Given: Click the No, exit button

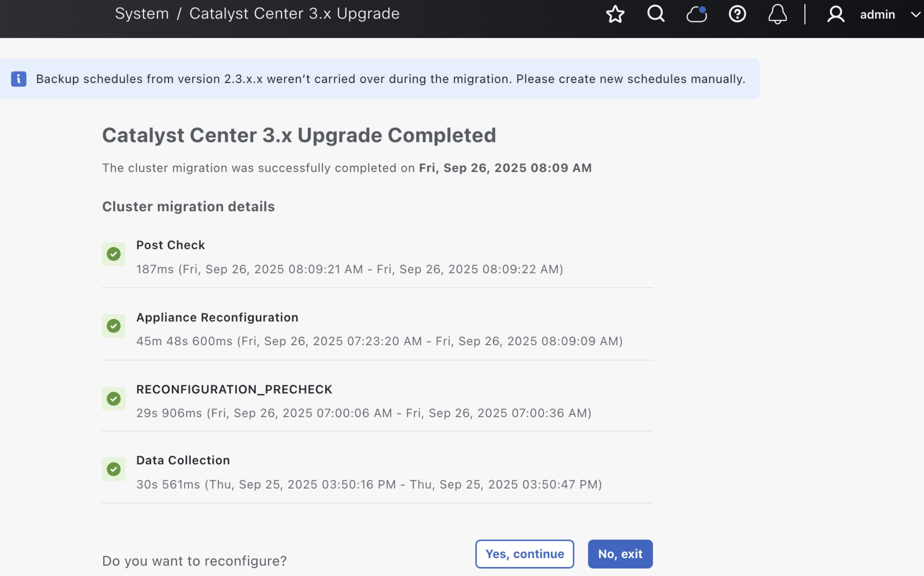Looking at the screenshot, I should pyautogui.click(x=620, y=554).
